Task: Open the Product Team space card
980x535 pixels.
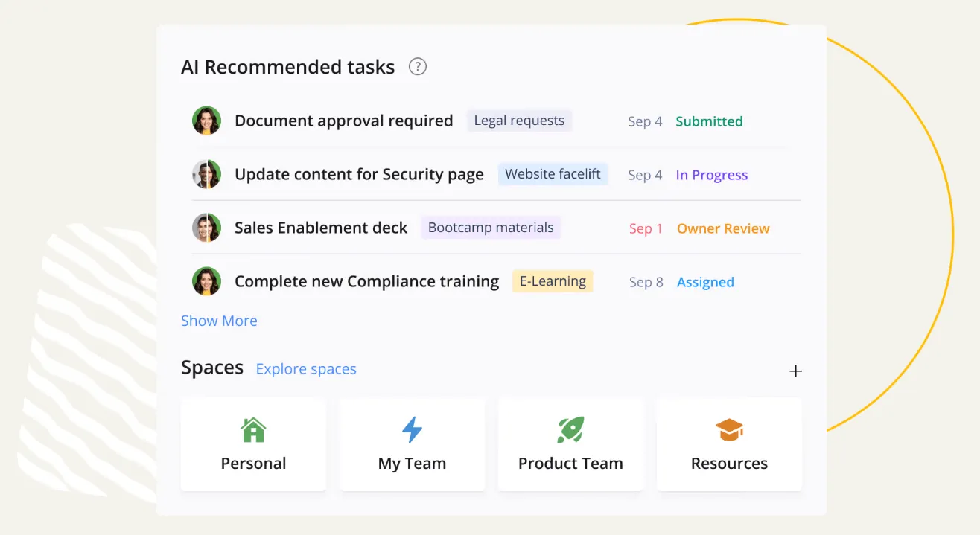Action: [x=570, y=444]
